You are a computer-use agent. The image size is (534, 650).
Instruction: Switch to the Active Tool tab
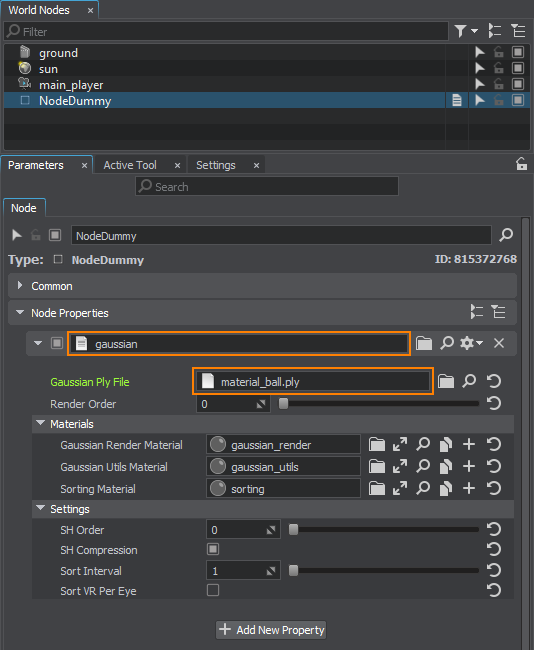[x=130, y=165]
